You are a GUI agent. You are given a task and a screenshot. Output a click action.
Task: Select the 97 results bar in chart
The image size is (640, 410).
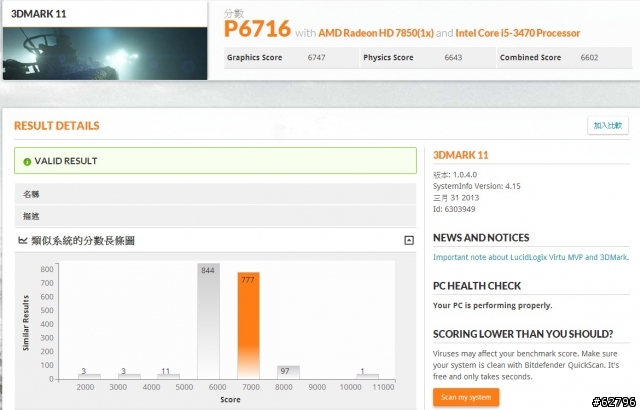pyautogui.click(x=288, y=372)
